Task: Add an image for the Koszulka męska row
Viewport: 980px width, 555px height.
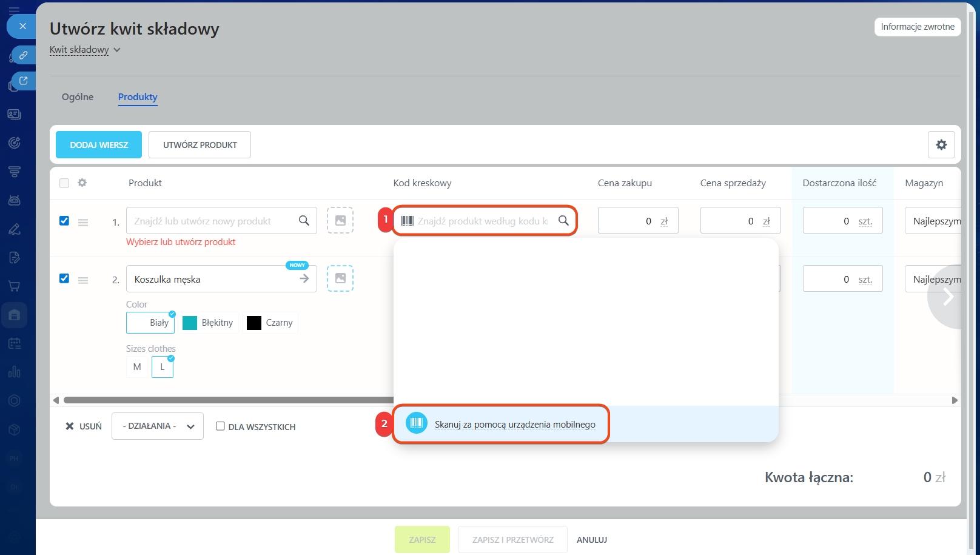Action: pos(340,278)
